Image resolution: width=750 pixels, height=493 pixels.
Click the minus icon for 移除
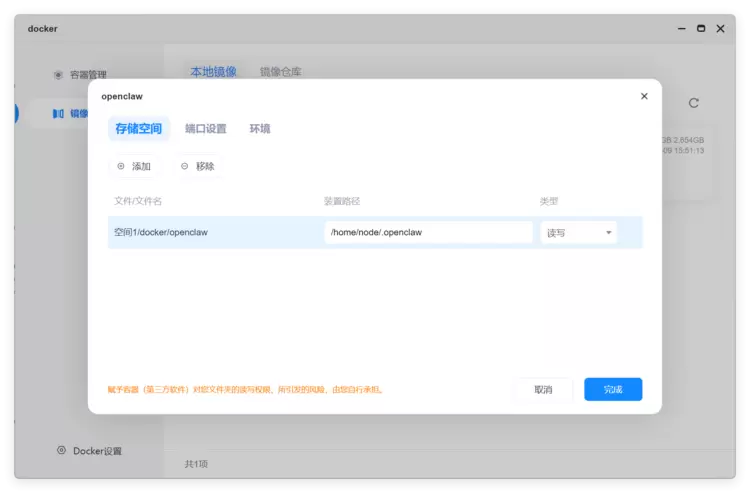click(x=185, y=166)
